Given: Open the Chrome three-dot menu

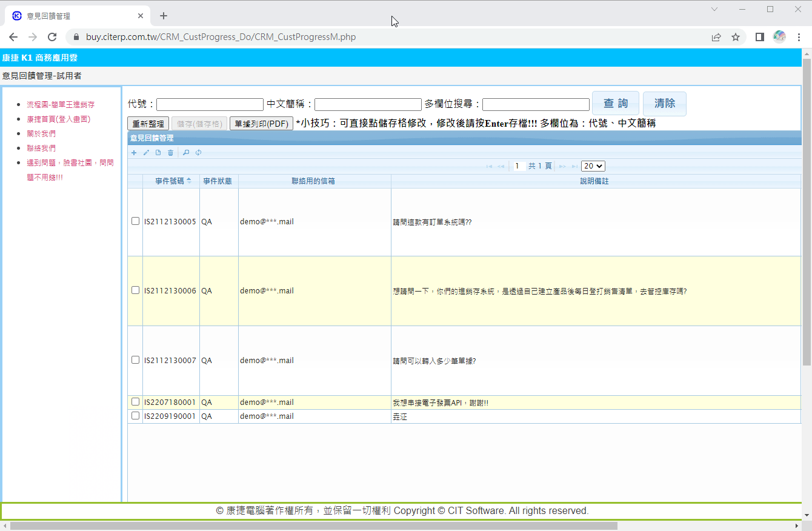Looking at the screenshot, I should [799, 37].
